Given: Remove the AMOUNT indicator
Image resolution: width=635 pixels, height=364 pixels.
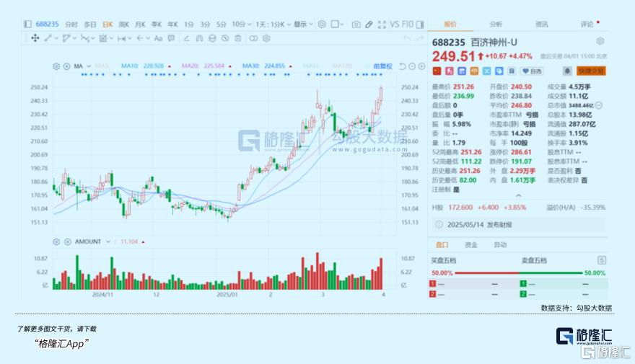Looking at the screenshot, I should click(x=67, y=241).
